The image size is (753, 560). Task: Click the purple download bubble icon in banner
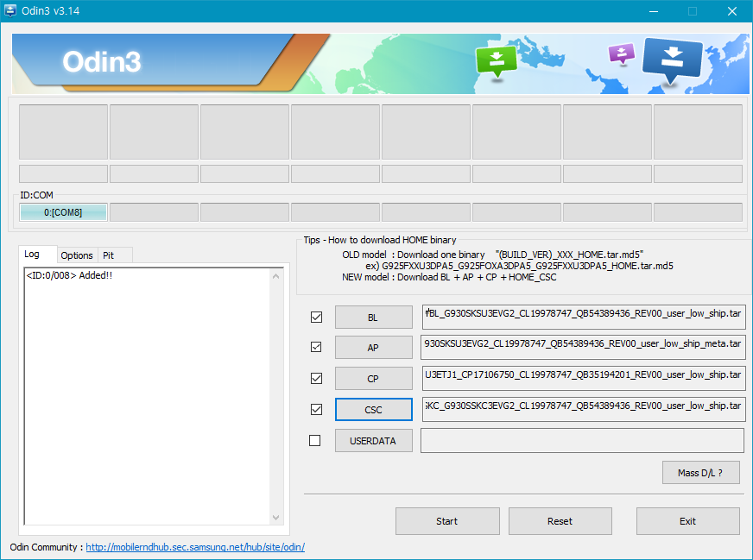(x=622, y=53)
